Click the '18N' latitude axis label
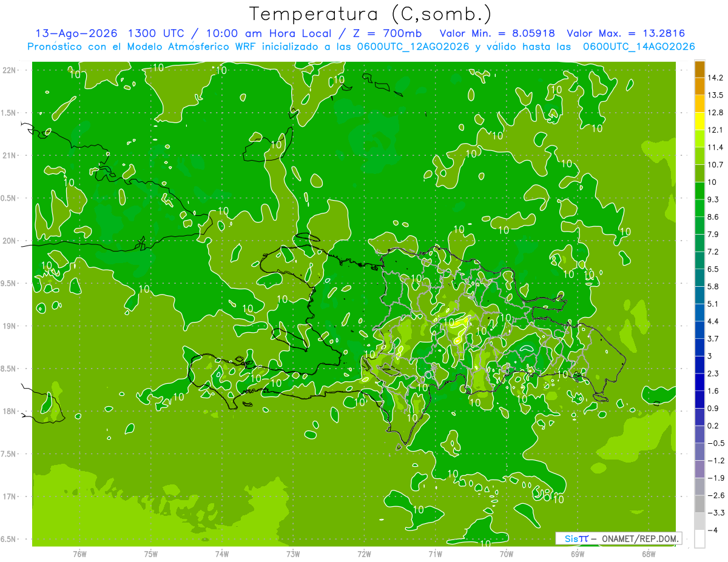The image size is (728, 562). coord(9,412)
